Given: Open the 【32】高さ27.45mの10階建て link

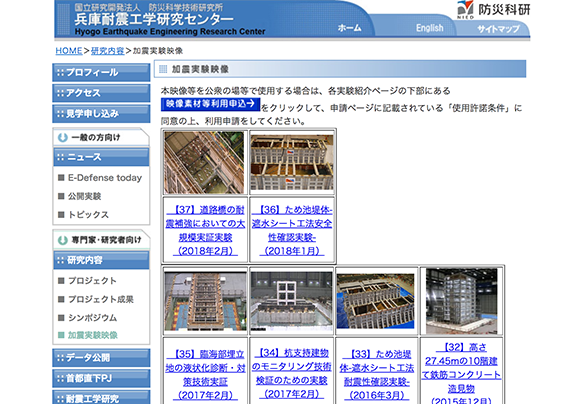Looking at the screenshot, I should (461, 374).
